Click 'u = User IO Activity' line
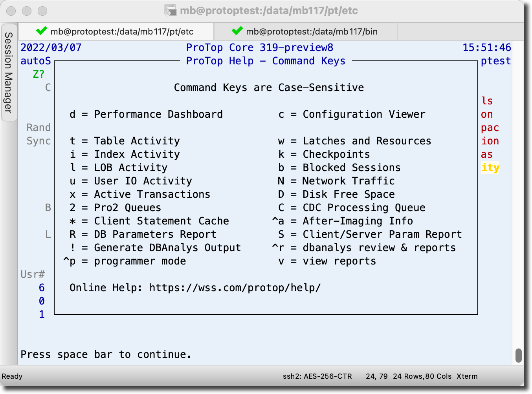Screen dimensions: 532x394 coord(131,181)
